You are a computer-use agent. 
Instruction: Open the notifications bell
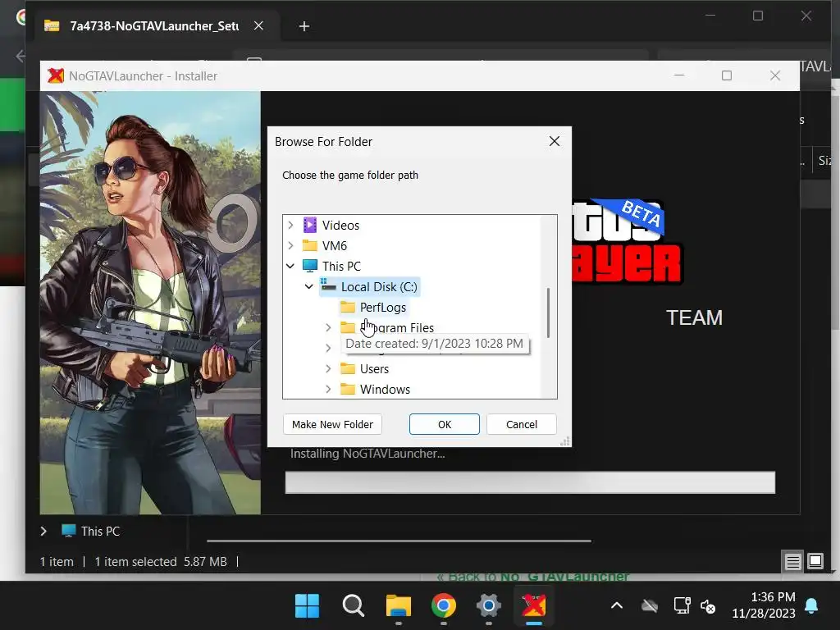[x=811, y=605]
